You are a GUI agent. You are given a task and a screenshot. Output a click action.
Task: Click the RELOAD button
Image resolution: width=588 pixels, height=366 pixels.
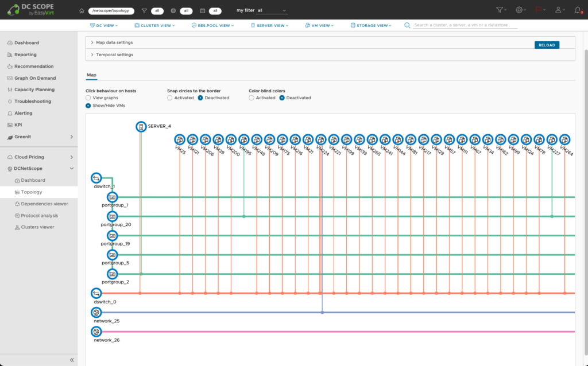[x=546, y=44]
